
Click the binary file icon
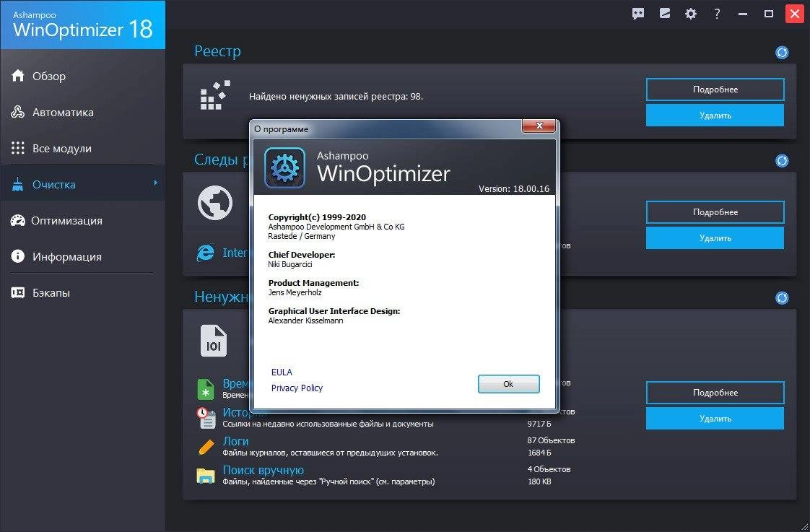pyautogui.click(x=214, y=341)
